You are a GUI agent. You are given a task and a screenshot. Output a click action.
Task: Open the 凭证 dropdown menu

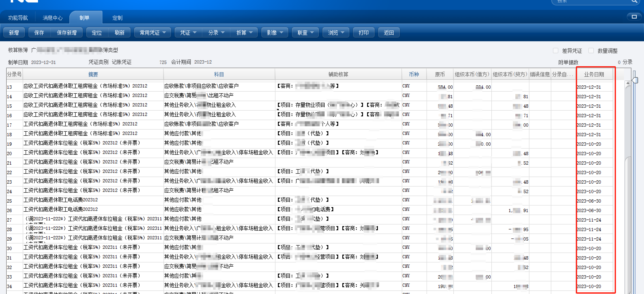(x=188, y=32)
